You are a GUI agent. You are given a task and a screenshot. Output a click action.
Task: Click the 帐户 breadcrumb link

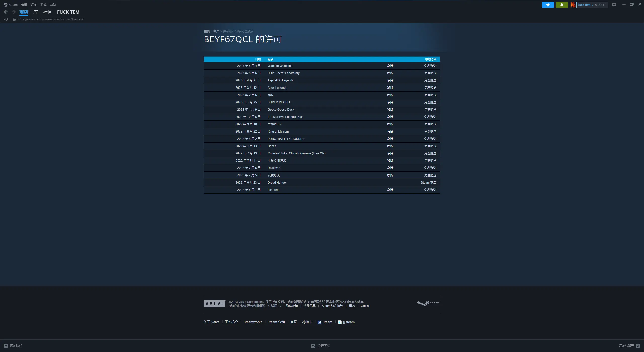(x=216, y=31)
